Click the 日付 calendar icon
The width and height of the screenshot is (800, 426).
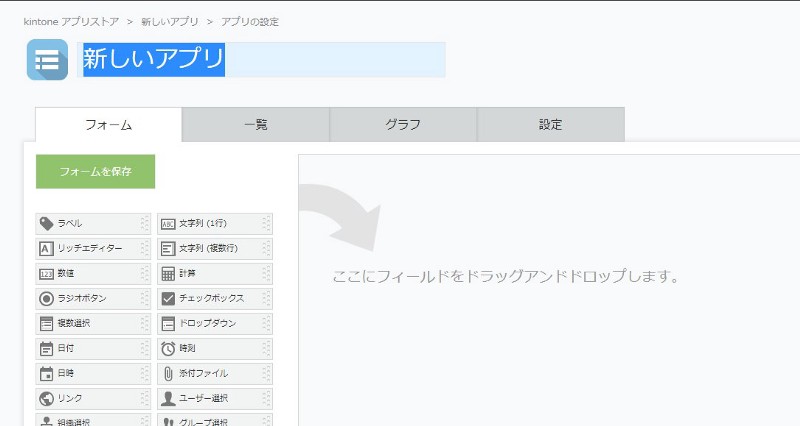(x=46, y=349)
